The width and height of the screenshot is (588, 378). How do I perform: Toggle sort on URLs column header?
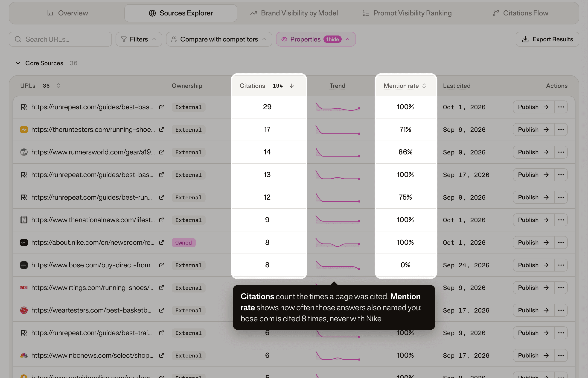point(58,86)
